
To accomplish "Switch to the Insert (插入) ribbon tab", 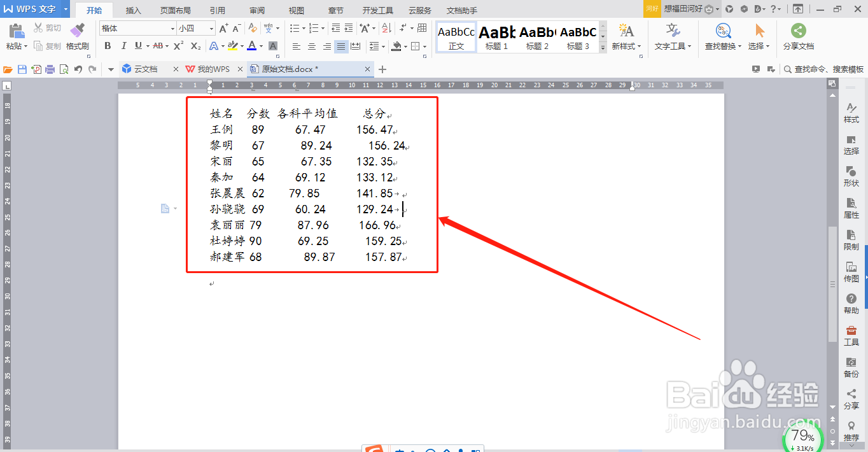I will point(134,10).
